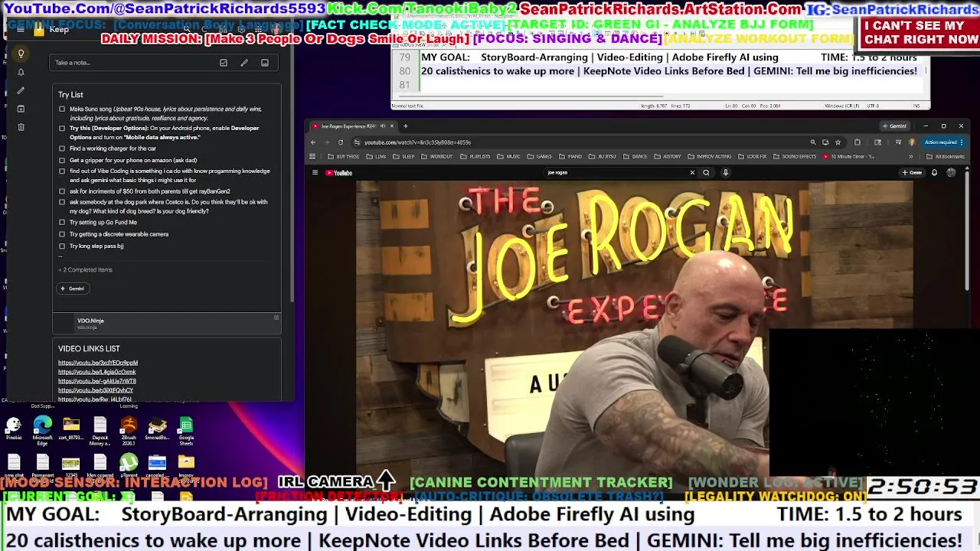Open 'SLEEP' bookmarks folder
Viewport: 980px width, 551px height.
[404, 157]
